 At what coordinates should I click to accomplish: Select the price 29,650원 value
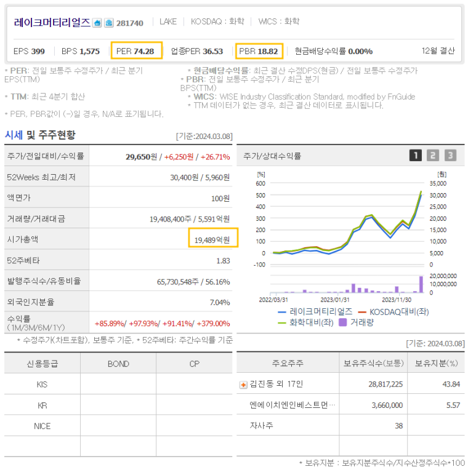[142, 157]
